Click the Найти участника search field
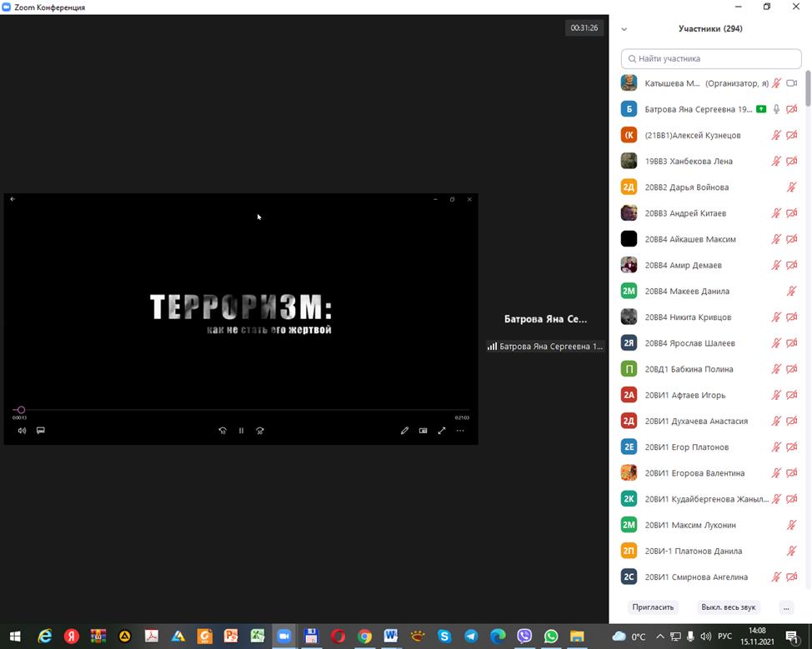Image resolution: width=812 pixels, height=649 pixels. pos(711,59)
